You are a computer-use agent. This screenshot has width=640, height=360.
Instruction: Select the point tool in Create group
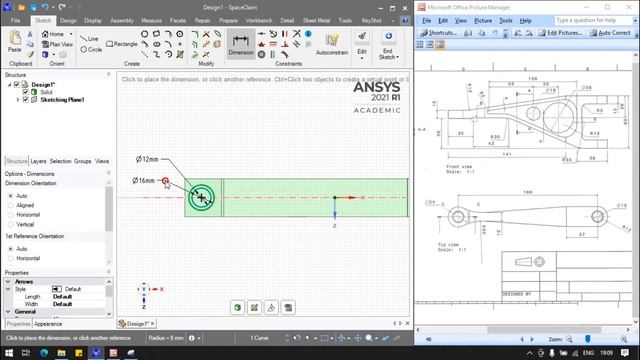tap(180, 44)
